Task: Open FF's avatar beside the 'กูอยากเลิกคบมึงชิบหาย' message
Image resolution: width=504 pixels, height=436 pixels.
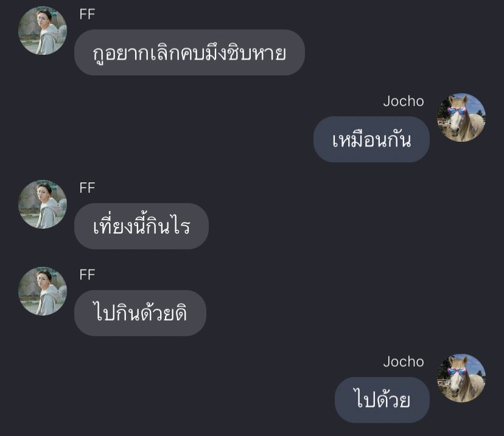Action: point(43,30)
